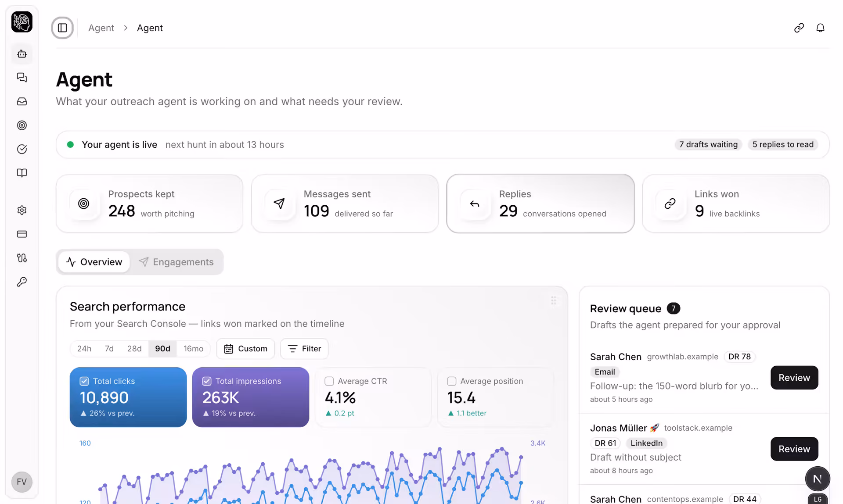843x504 pixels.
Task: Open the Links won card
Action: point(736,204)
